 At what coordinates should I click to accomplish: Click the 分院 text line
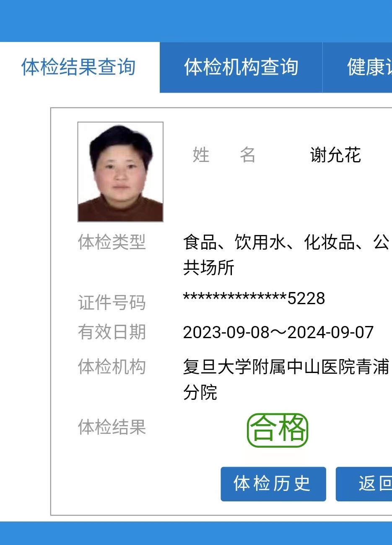(x=200, y=393)
